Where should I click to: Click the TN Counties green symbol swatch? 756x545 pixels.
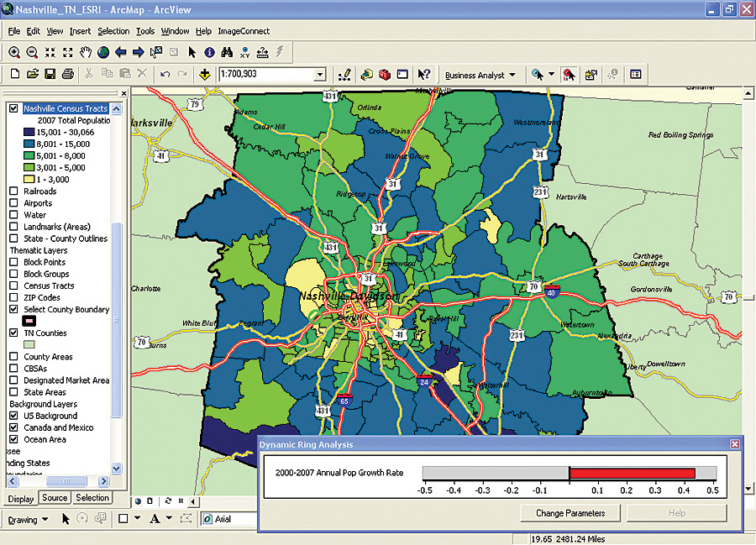coord(29,344)
